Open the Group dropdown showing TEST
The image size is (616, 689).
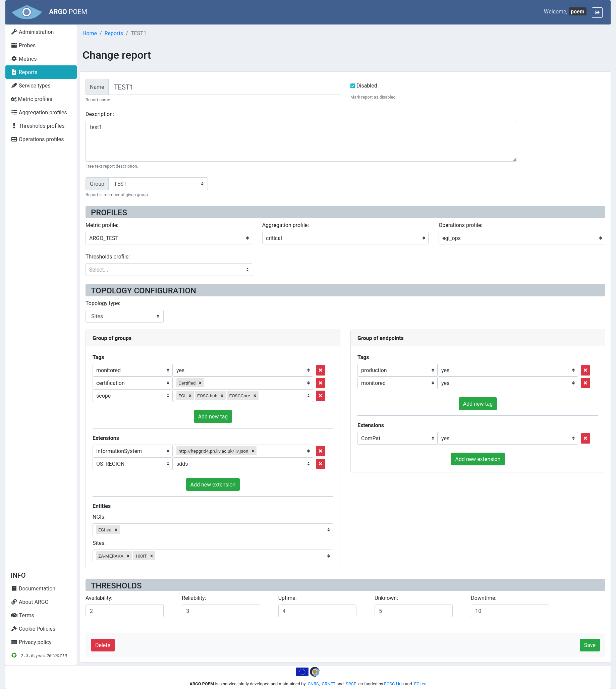coord(158,184)
